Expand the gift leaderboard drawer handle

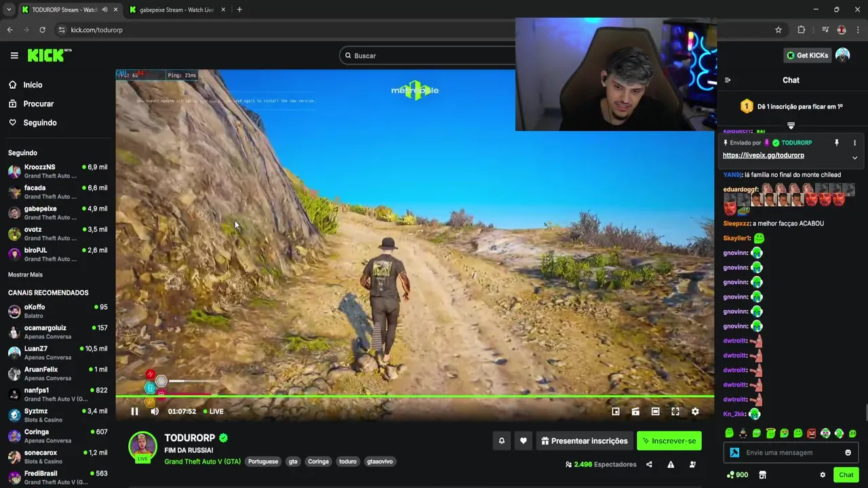[791, 125]
